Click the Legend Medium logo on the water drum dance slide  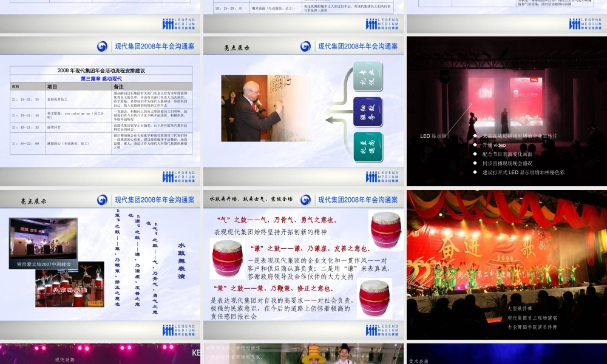point(178,330)
